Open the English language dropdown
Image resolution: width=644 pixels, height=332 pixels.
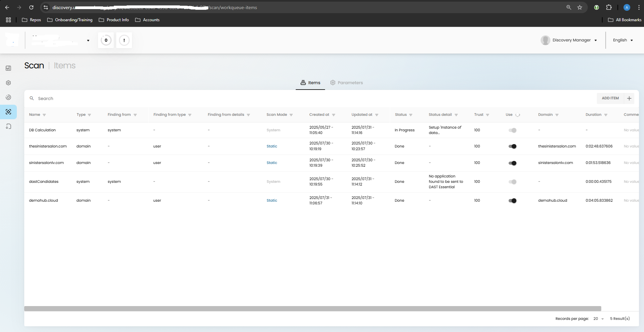tap(623, 40)
